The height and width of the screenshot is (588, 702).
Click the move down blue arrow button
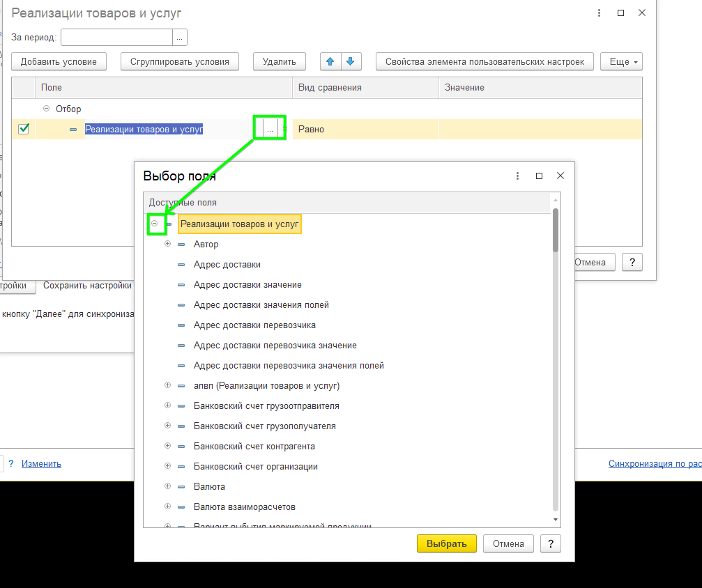350,61
